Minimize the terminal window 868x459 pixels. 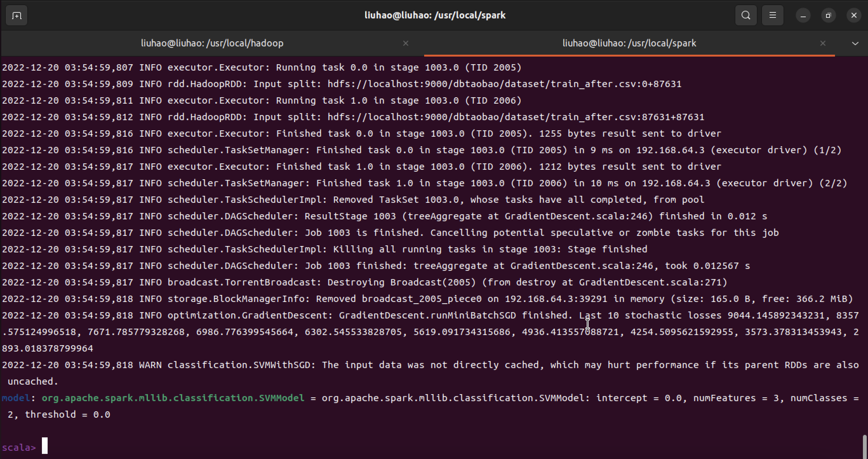[803, 16]
